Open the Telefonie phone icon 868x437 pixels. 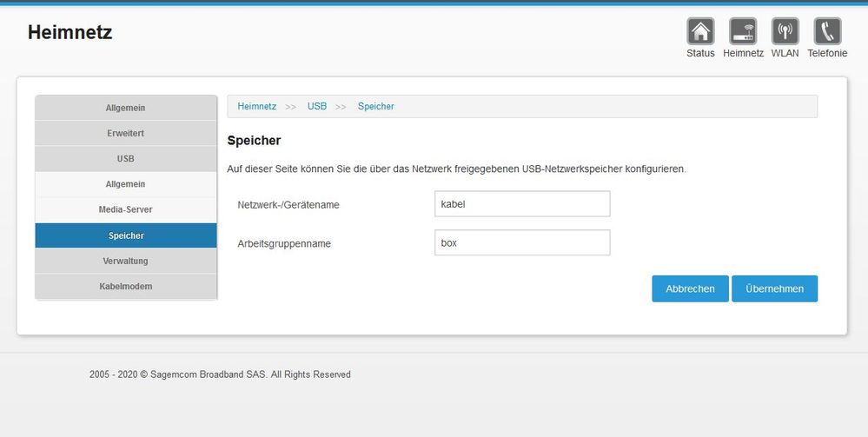point(827,31)
